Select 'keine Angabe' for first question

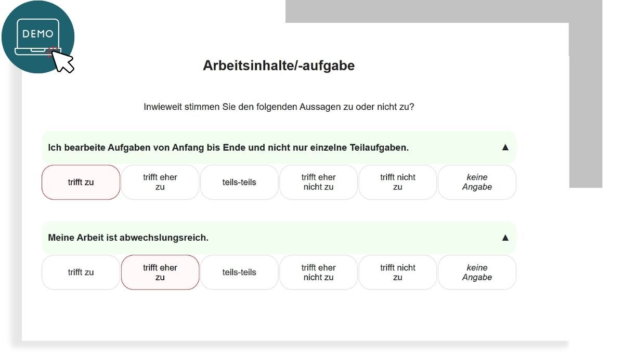pyautogui.click(x=477, y=183)
